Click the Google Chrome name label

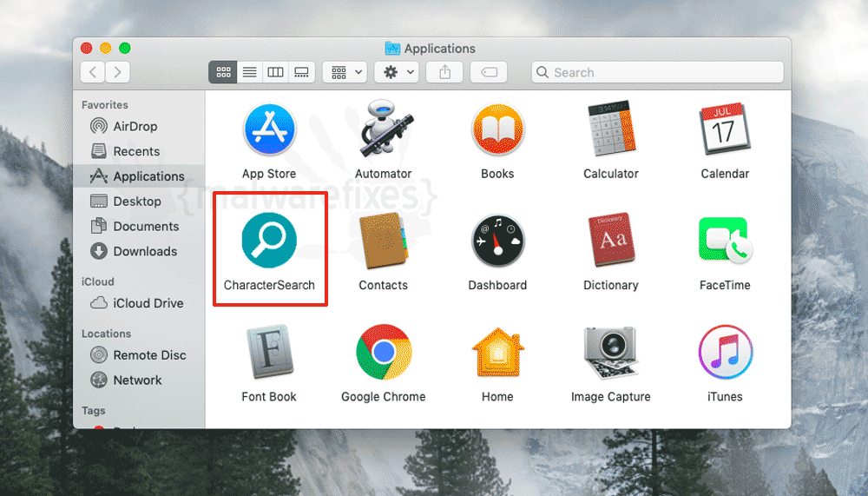pos(384,397)
